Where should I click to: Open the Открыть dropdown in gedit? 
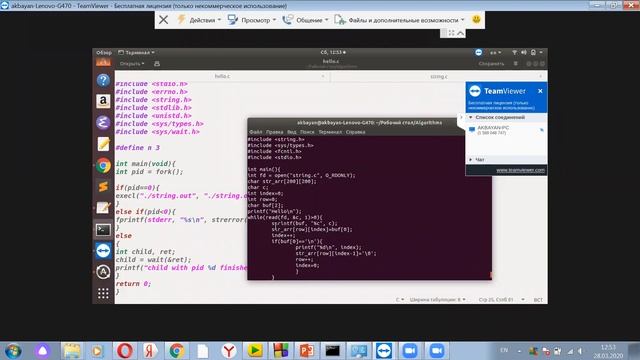pyautogui.click(x=132, y=64)
